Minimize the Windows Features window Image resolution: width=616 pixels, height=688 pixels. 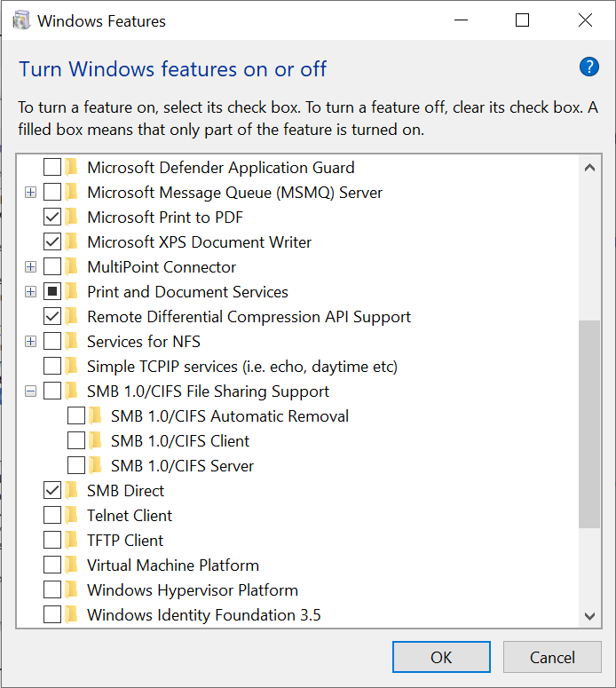tap(461, 20)
